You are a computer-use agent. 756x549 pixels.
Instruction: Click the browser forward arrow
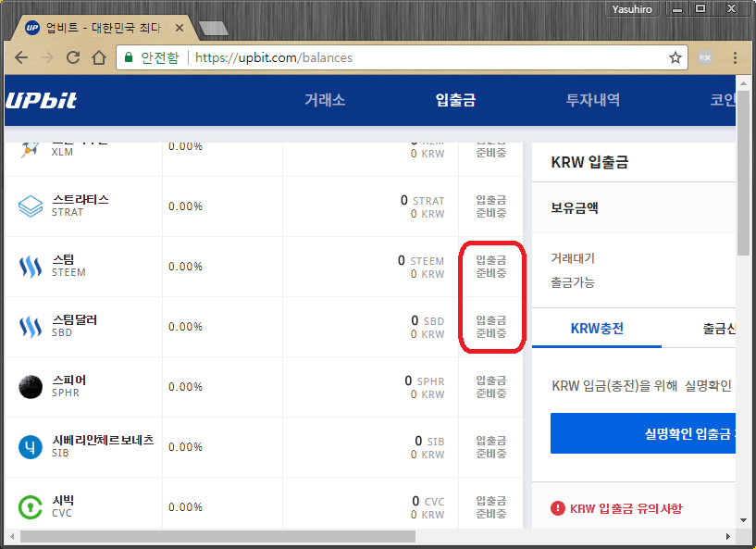click(47, 58)
